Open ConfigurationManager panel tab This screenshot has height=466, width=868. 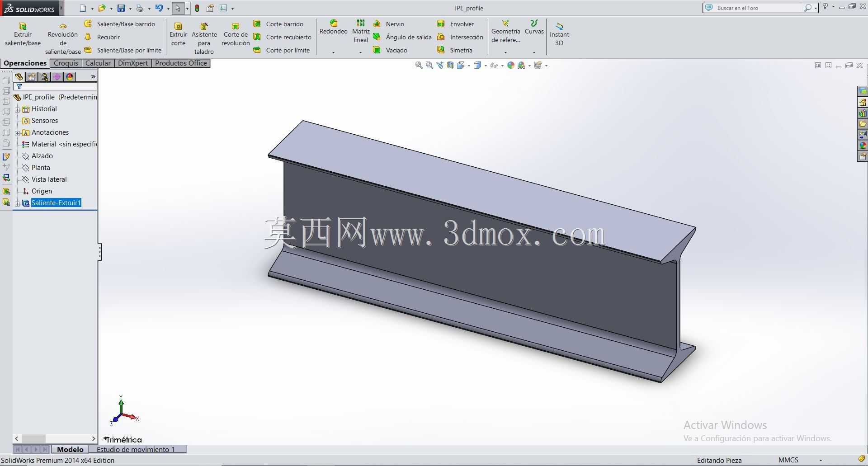tap(44, 77)
